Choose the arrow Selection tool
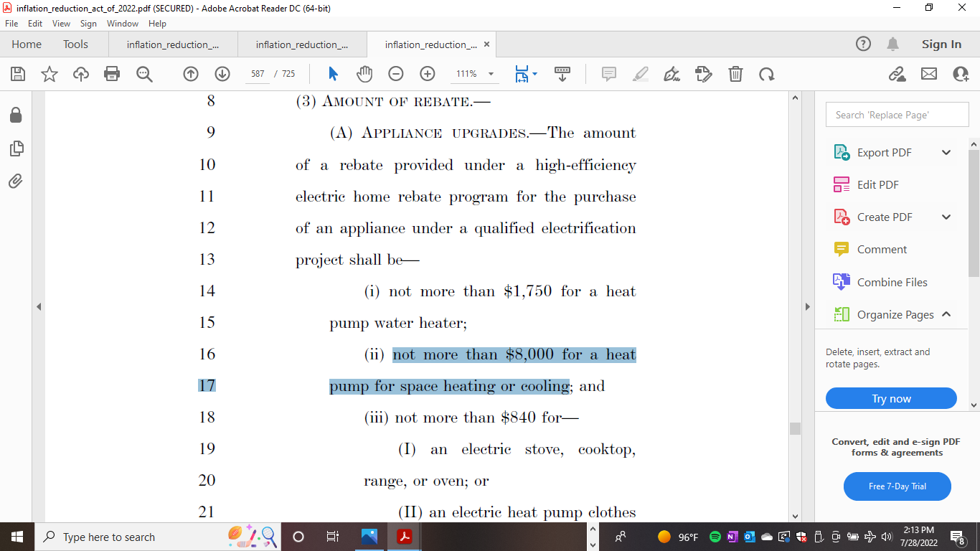 (x=333, y=74)
